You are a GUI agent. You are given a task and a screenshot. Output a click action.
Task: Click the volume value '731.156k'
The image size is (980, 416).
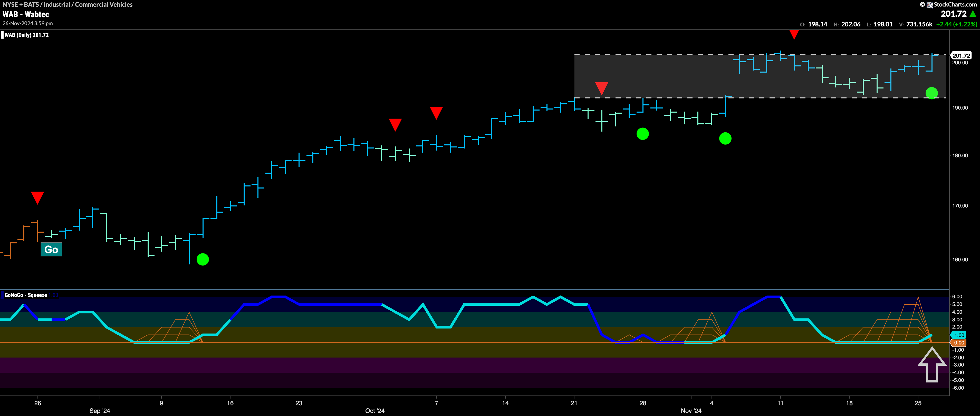pyautogui.click(x=919, y=24)
